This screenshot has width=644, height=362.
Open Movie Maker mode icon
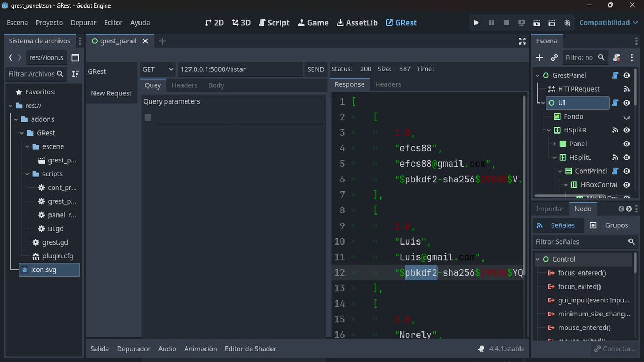tap(567, 23)
